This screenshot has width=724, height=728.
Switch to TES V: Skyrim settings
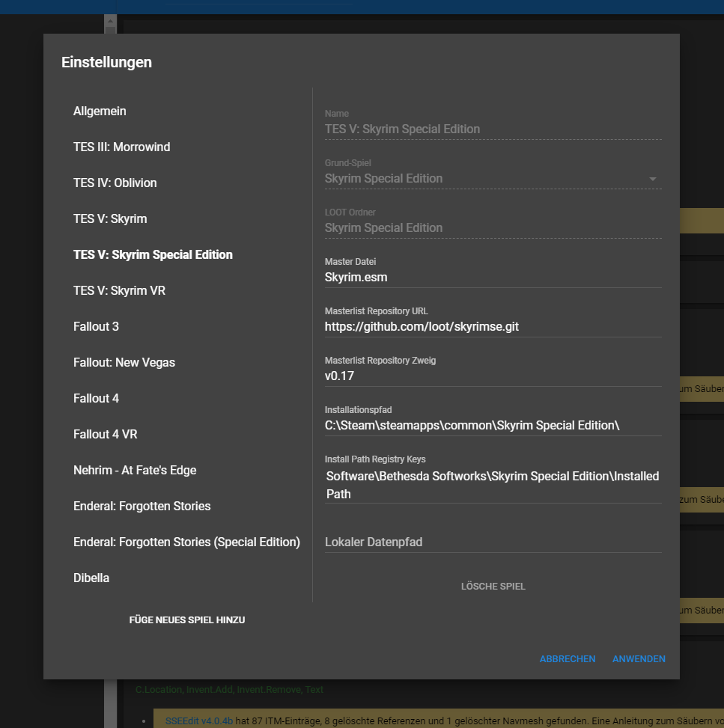[110, 219]
